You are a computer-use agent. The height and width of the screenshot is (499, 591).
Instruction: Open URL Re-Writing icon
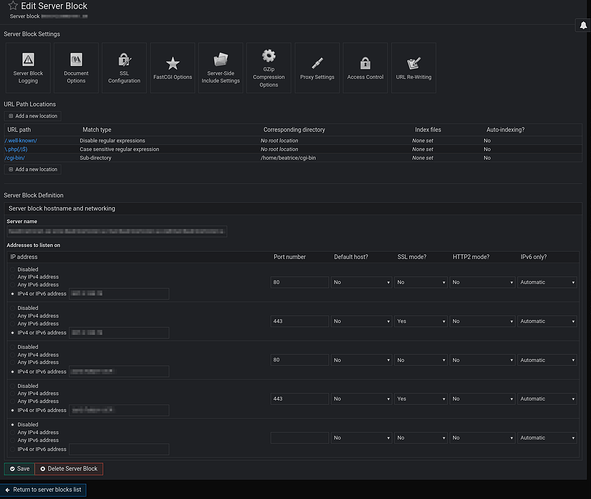point(413,68)
